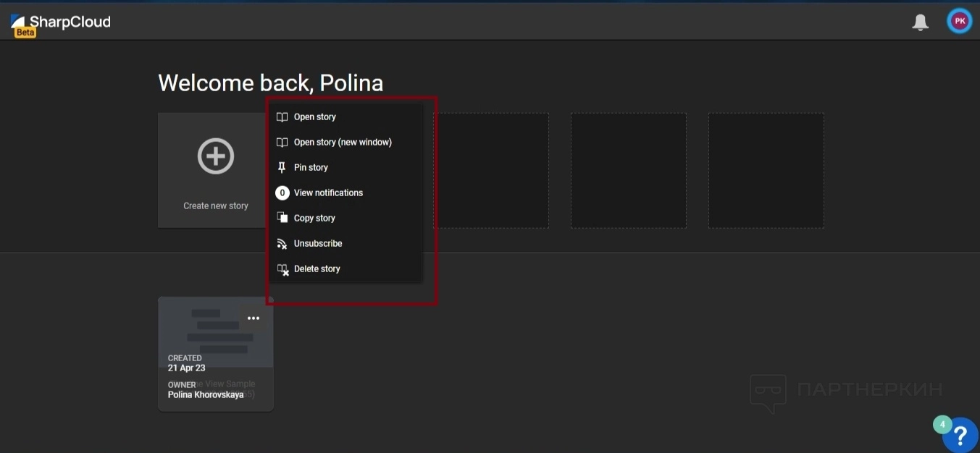Image resolution: width=980 pixels, height=453 pixels.
Task: Click the pin icon beside Pin story
Action: [282, 167]
